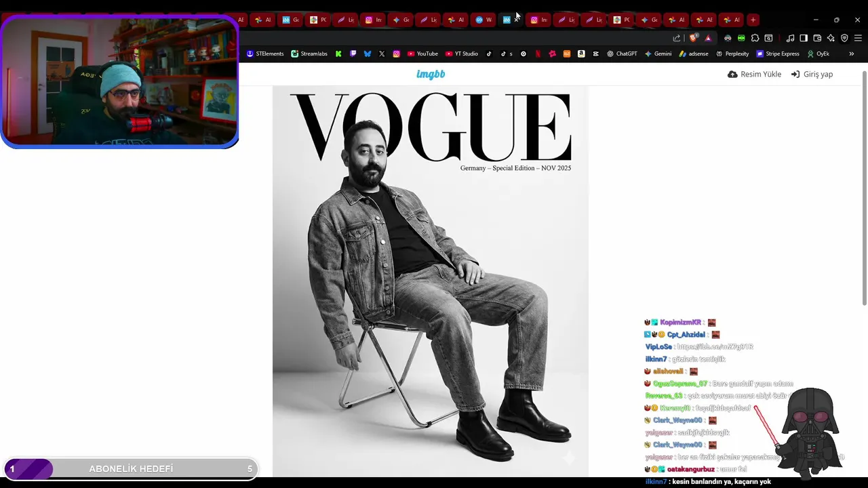Open the Extensions puzzle-piece menu
This screenshot has width=868, height=488.
tap(755, 38)
